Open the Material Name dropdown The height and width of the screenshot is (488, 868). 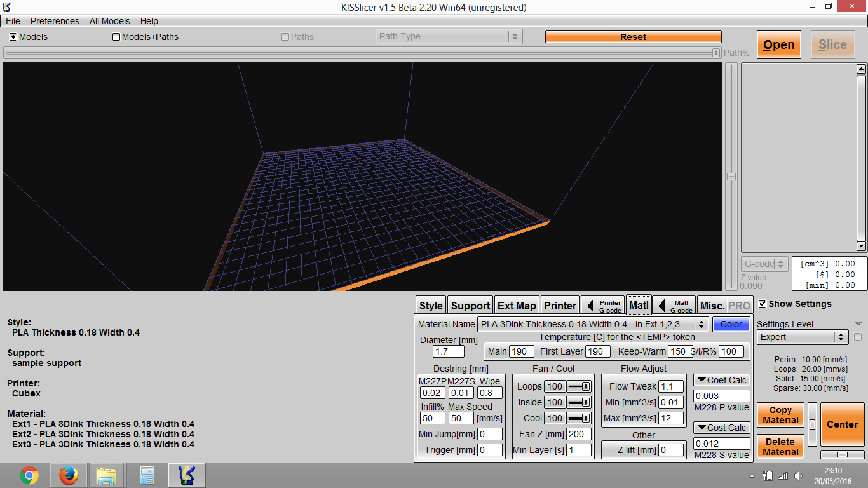click(x=592, y=324)
